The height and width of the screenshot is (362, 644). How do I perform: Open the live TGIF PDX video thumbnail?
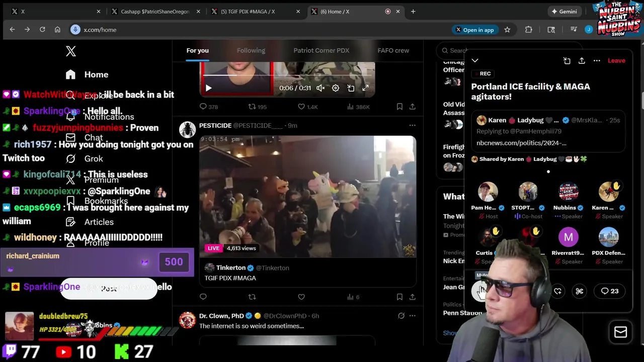[308, 196]
